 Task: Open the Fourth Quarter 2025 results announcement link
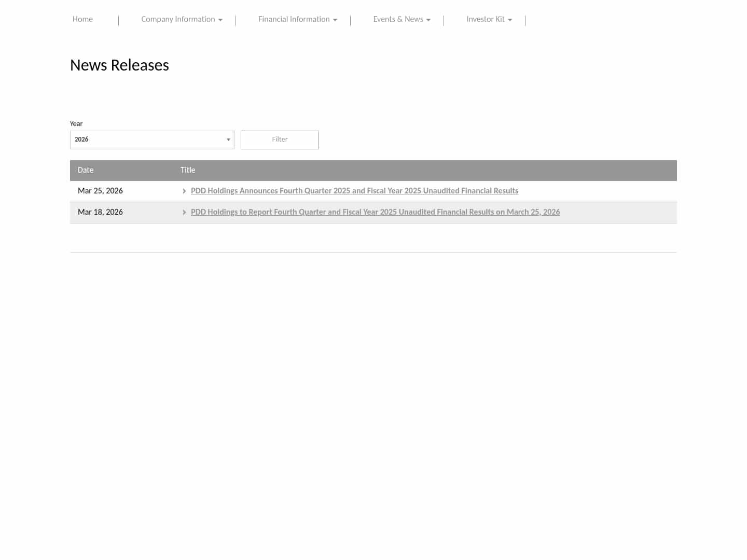[354, 191]
